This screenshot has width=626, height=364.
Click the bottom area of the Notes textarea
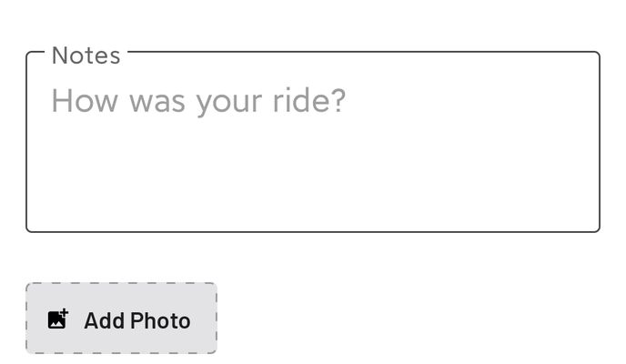(312, 209)
